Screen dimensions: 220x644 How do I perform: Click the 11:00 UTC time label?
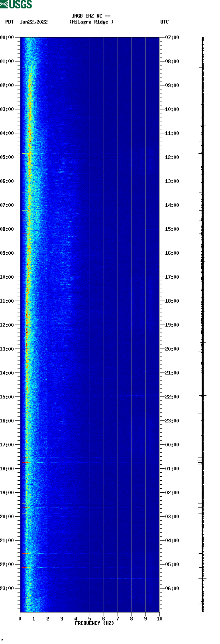coord(172,133)
